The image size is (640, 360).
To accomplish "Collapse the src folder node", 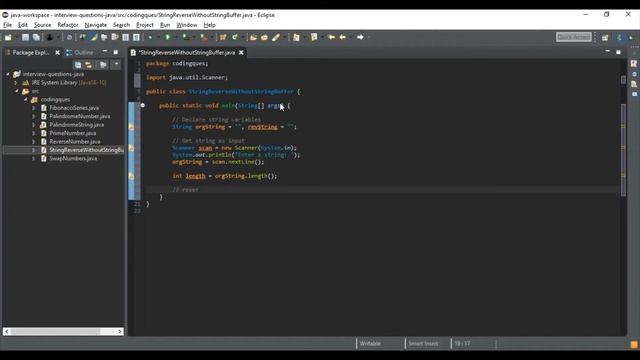I will point(17,91).
